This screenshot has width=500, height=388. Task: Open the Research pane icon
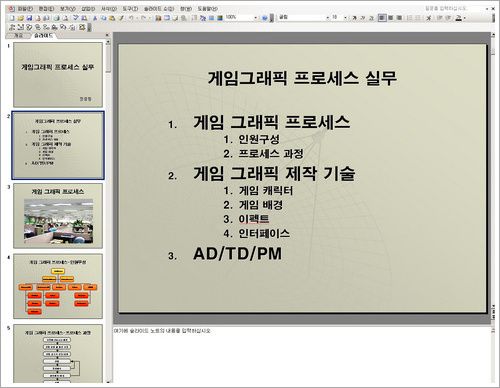tap(84, 18)
